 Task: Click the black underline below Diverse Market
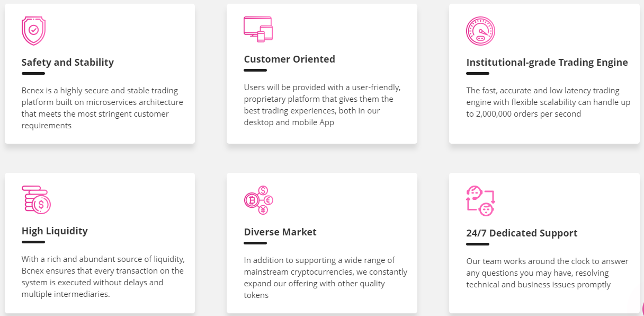point(255,243)
